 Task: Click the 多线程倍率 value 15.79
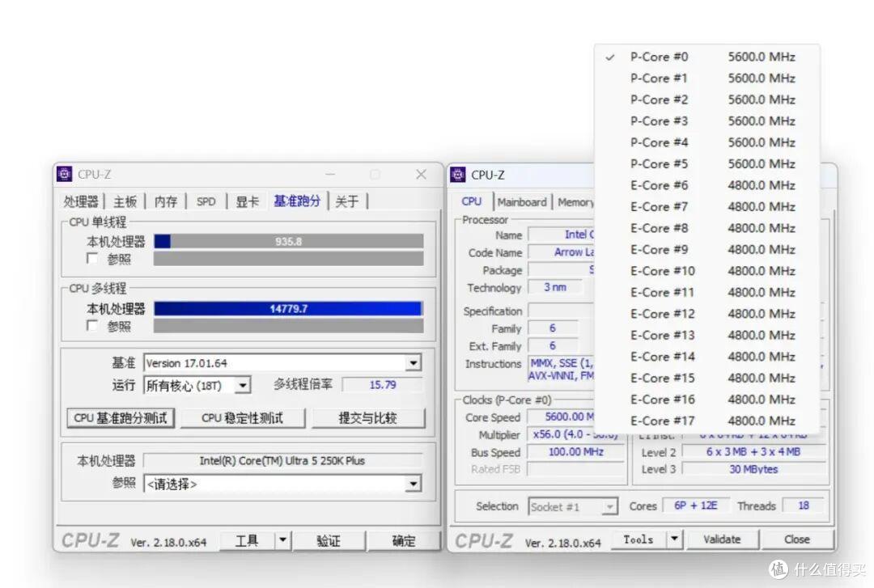pos(382,384)
